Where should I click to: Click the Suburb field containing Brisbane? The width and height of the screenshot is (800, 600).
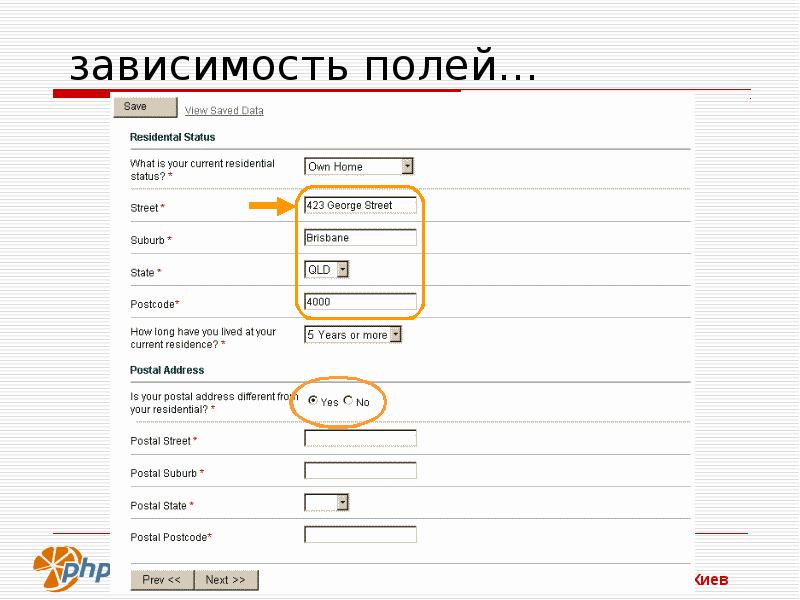click(360, 238)
